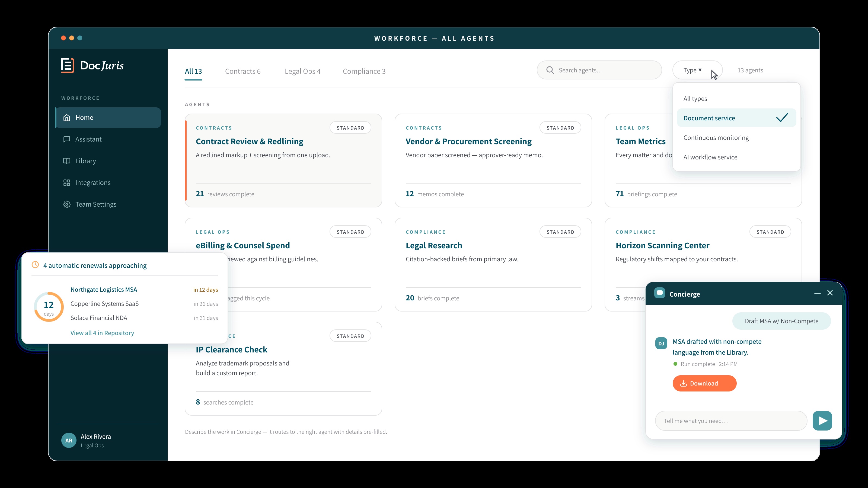Click the AR user avatar
The width and height of the screenshot is (868, 488).
(69, 440)
